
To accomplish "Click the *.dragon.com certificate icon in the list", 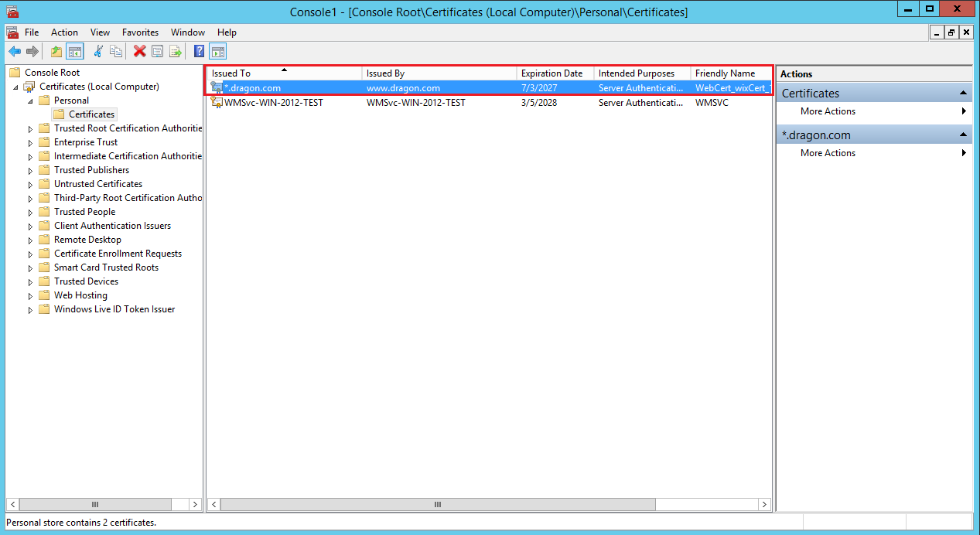I will point(217,88).
